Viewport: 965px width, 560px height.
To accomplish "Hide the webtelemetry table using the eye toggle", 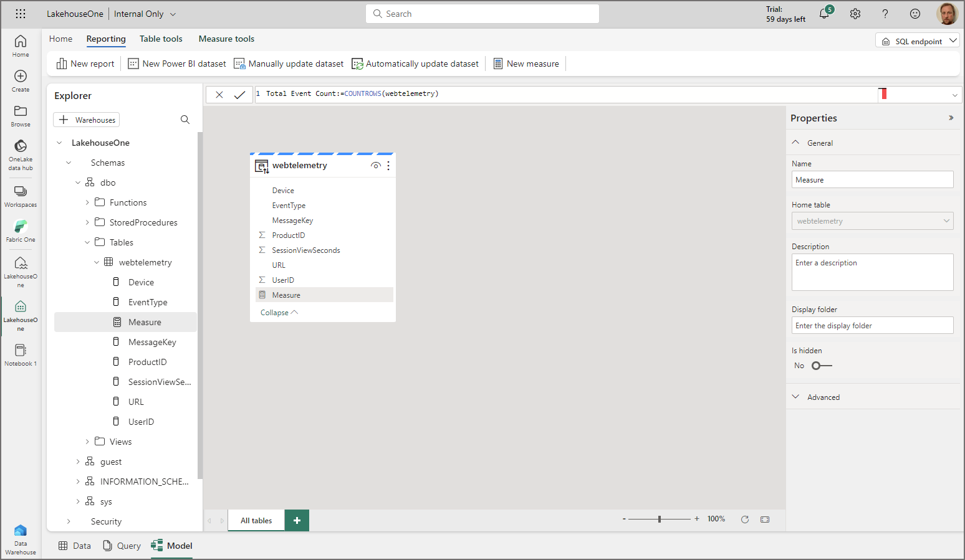I will (x=375, y=165).
